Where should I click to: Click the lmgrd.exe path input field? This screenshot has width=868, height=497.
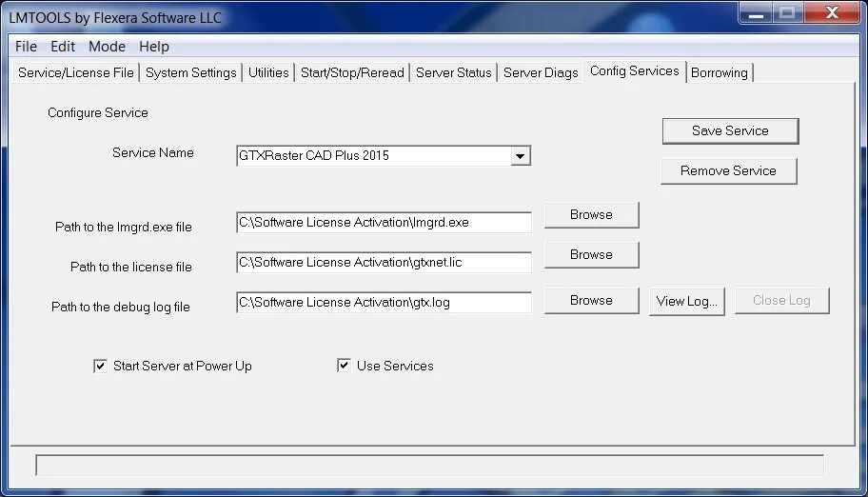[384, 222]
